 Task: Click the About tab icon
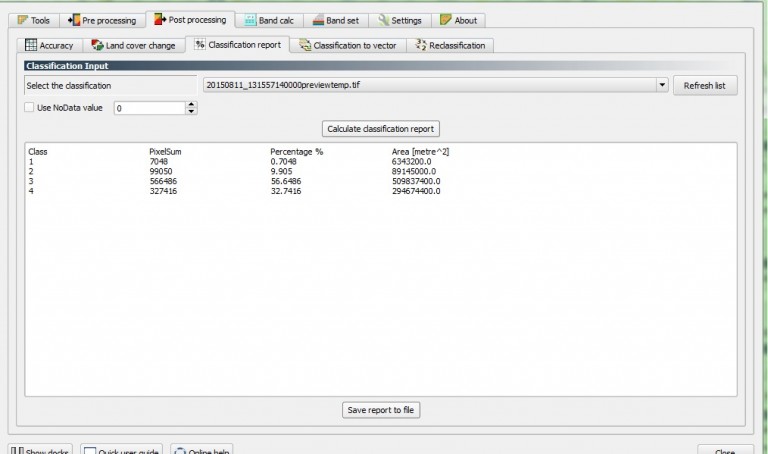click(x=446, y=20)
